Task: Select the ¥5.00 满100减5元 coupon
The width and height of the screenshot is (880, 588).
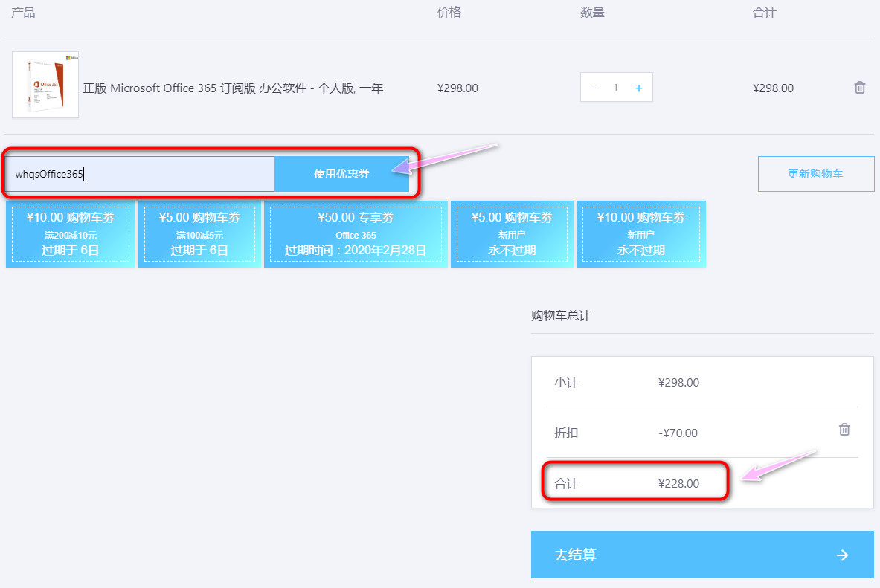Action: coord(199,233)
